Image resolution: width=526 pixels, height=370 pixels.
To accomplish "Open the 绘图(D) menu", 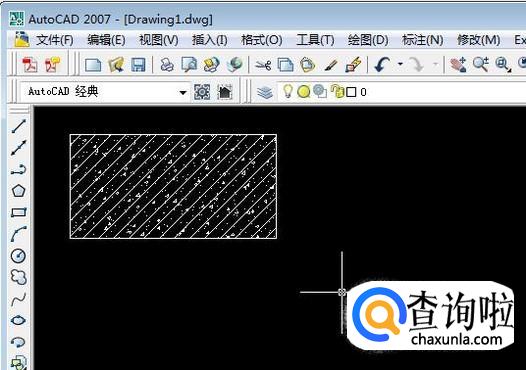I will click(368, 40).
